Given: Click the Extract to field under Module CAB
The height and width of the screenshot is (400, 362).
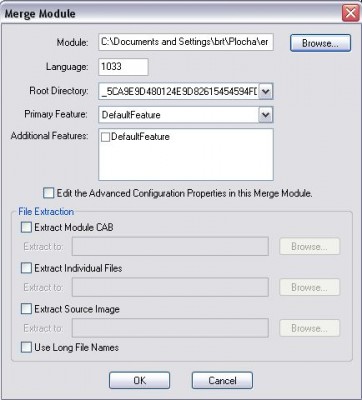Looking at the screenshot, I should click(170, 246).
